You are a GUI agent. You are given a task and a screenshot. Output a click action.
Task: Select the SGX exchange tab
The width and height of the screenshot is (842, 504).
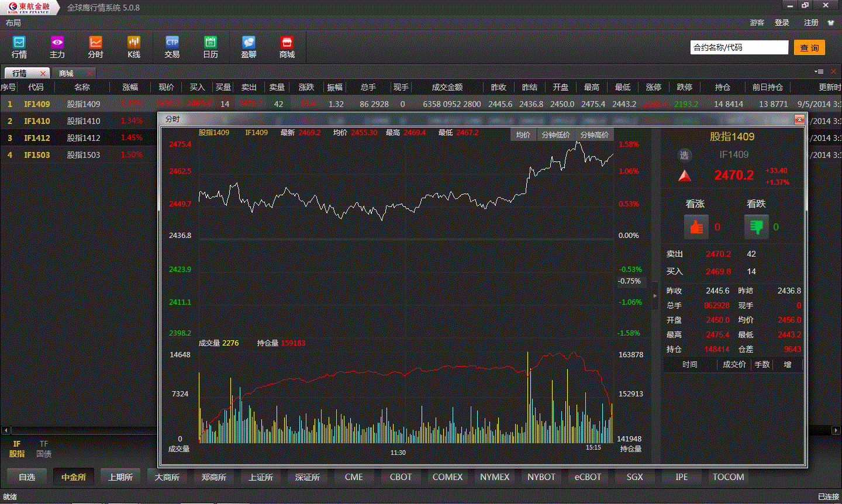click(x=635, y=477)
